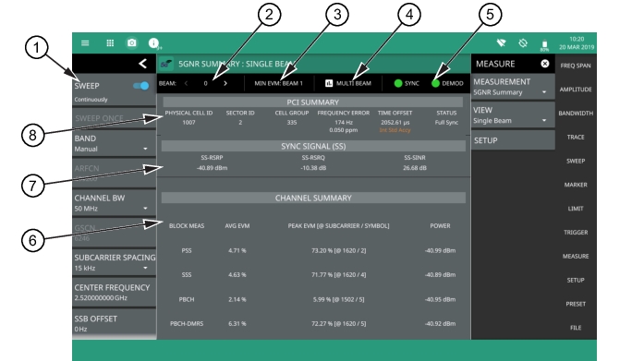
Task: Click the SSS row label
Action: click(187, 275)
